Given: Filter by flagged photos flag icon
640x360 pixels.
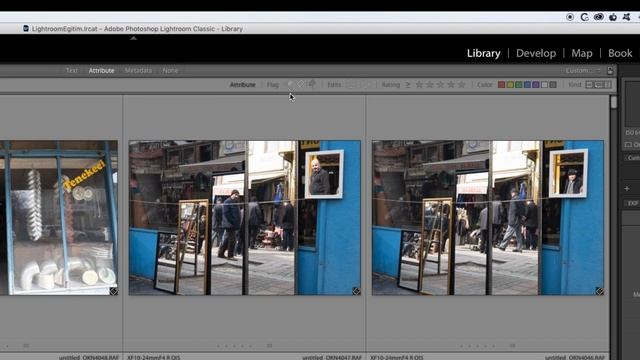Looking at the screenshot, I should click(290, 84).
